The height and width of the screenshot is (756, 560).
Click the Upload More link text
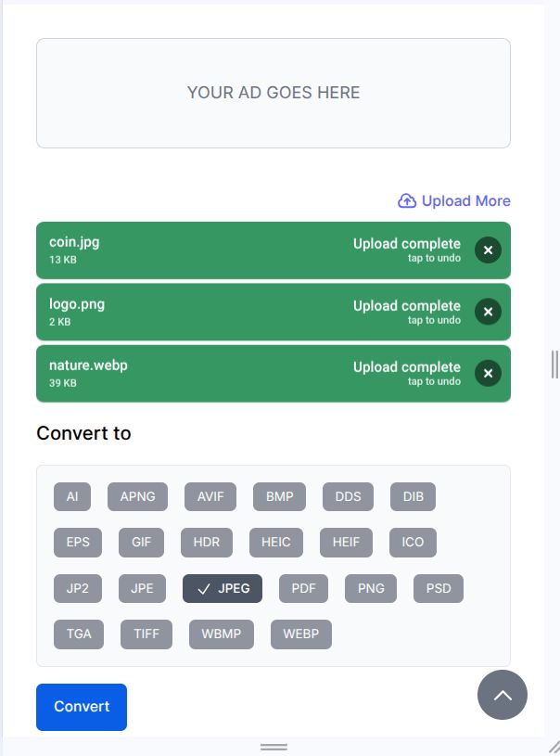point(465,201)
